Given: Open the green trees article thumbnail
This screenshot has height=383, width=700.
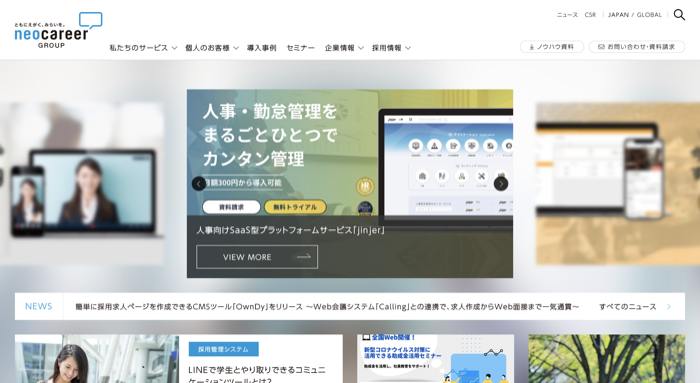Looking at the screenshot, I should tap(607, 359).
